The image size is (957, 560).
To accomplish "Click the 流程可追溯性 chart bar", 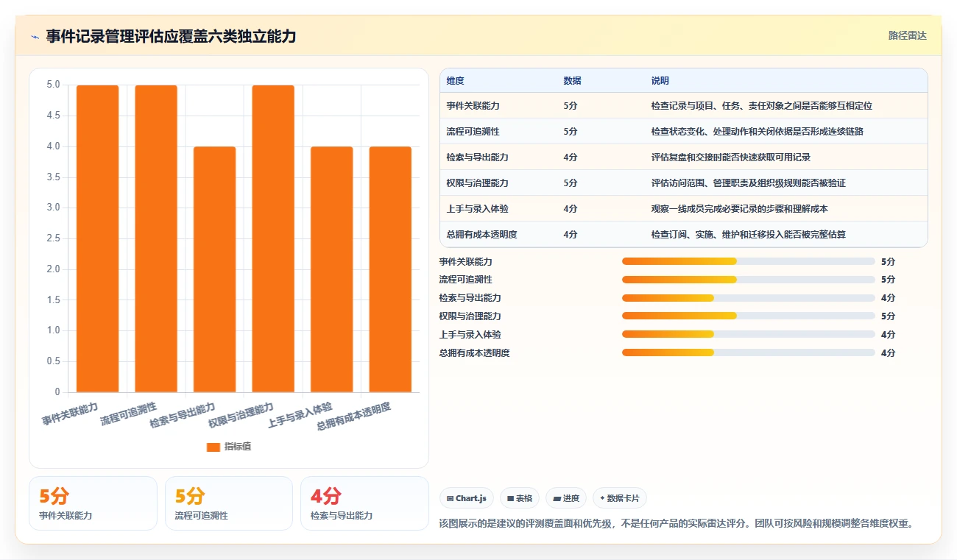I will coord(156,238).
